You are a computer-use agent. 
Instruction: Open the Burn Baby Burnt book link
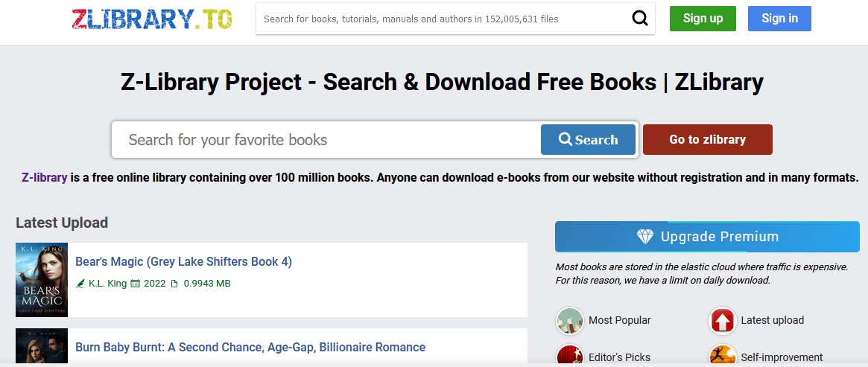click(250, 347)
